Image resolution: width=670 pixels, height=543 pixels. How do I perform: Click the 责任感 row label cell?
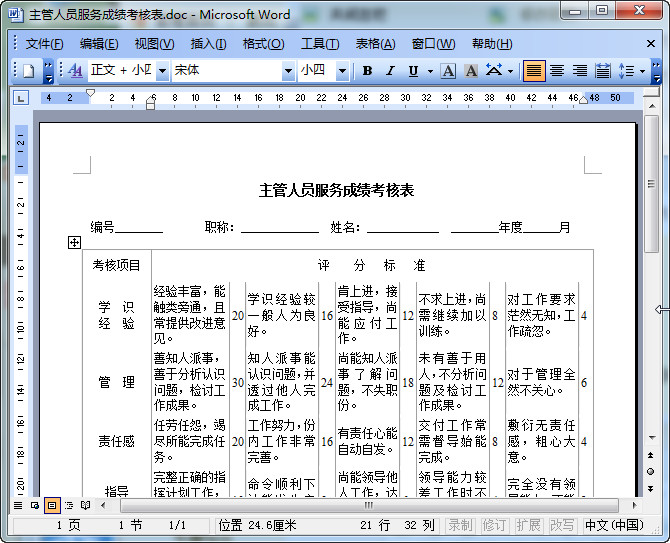coord(116,441)
